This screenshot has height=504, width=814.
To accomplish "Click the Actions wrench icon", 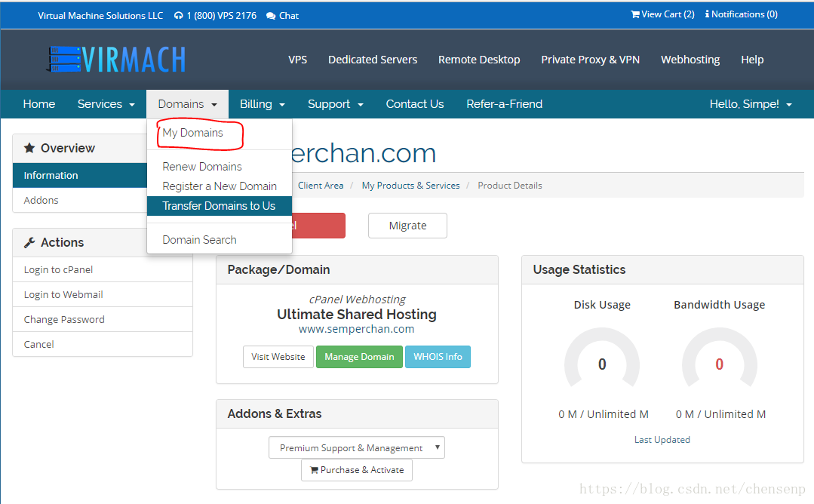I will pyautogui.click(x=29, y=242).
